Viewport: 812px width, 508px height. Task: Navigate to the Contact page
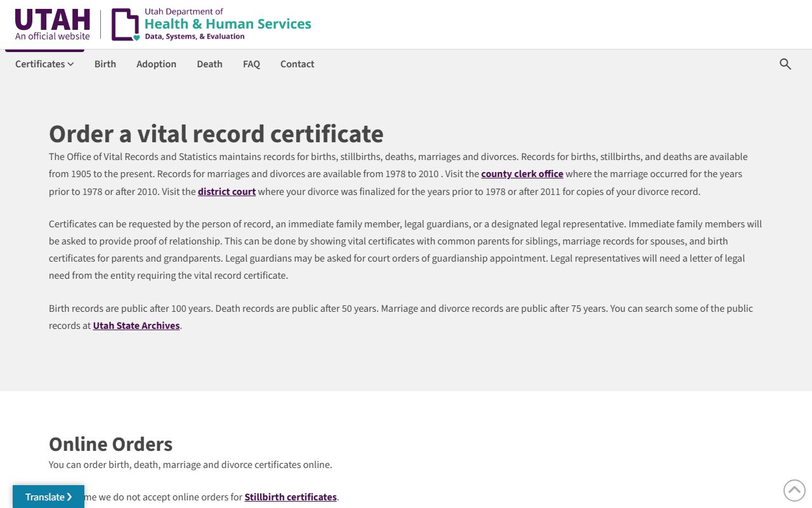coord(297,64)
